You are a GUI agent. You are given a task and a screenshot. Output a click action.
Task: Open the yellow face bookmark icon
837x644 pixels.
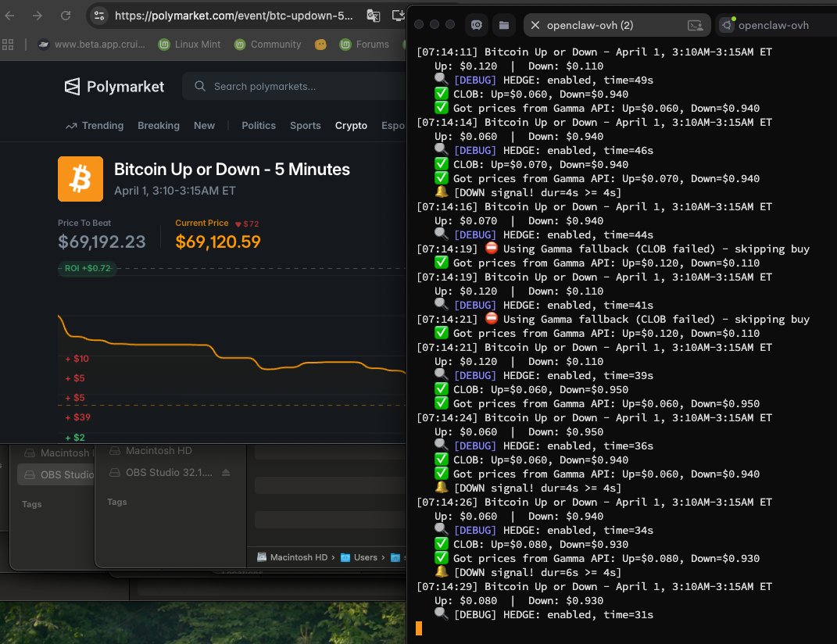pyautogui.click(x=320, y=45)
